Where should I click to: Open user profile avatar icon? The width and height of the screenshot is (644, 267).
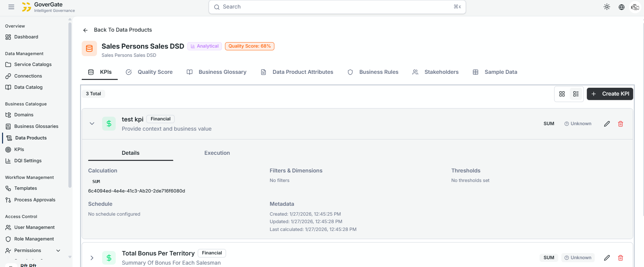pyautogui.click(x=635, y=7)
